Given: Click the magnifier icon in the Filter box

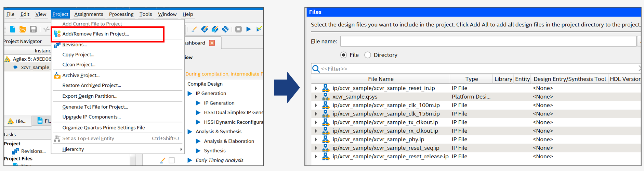Looking at the screenshot, I should click(x=316, y=69).
